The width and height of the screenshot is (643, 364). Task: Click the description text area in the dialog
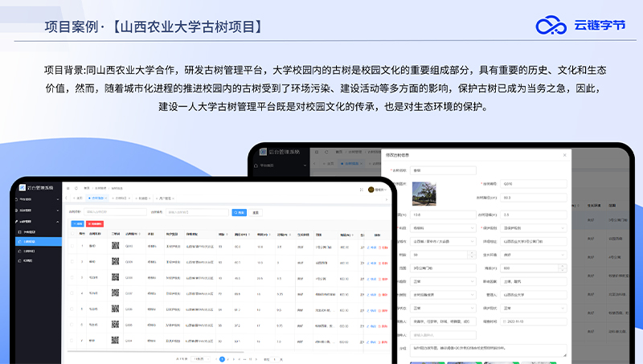[x=489, y=350]
